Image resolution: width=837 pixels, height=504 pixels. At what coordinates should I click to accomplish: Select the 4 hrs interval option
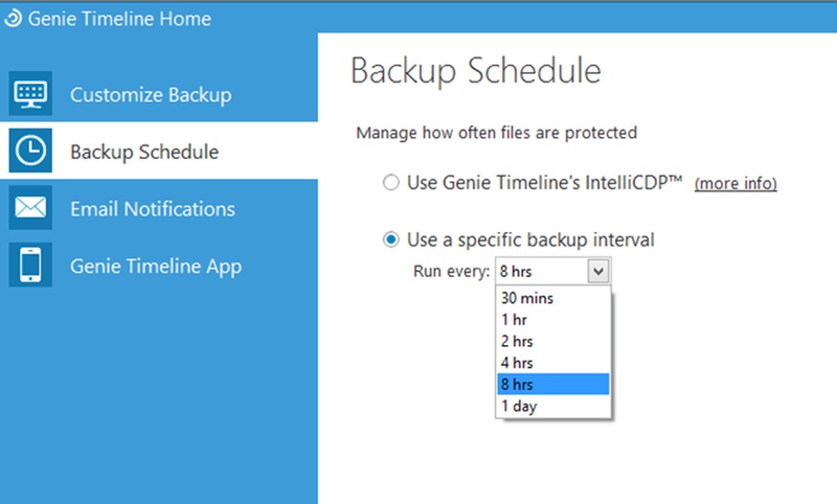(x=517, y=363)
